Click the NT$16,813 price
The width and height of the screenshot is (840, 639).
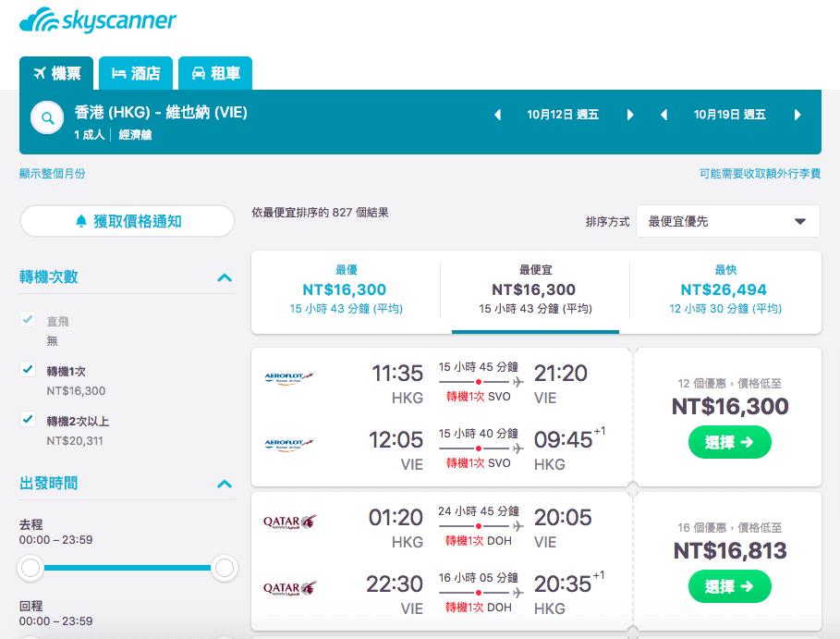click(x=730, y=550)
